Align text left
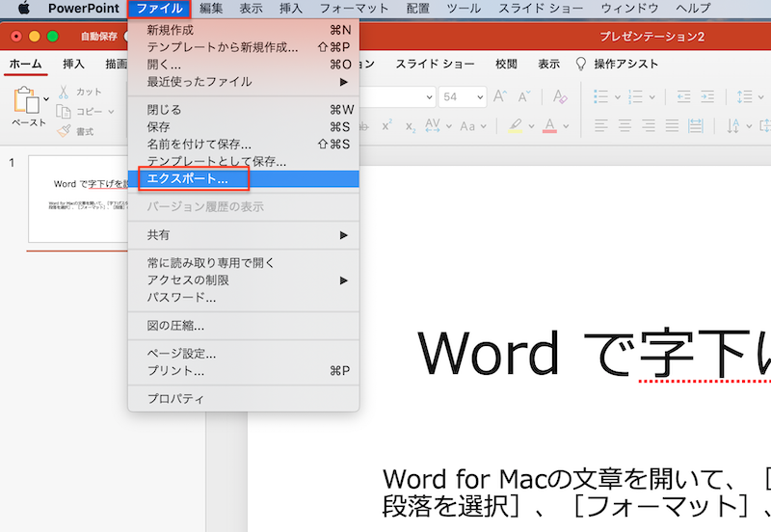 point(600,126)
